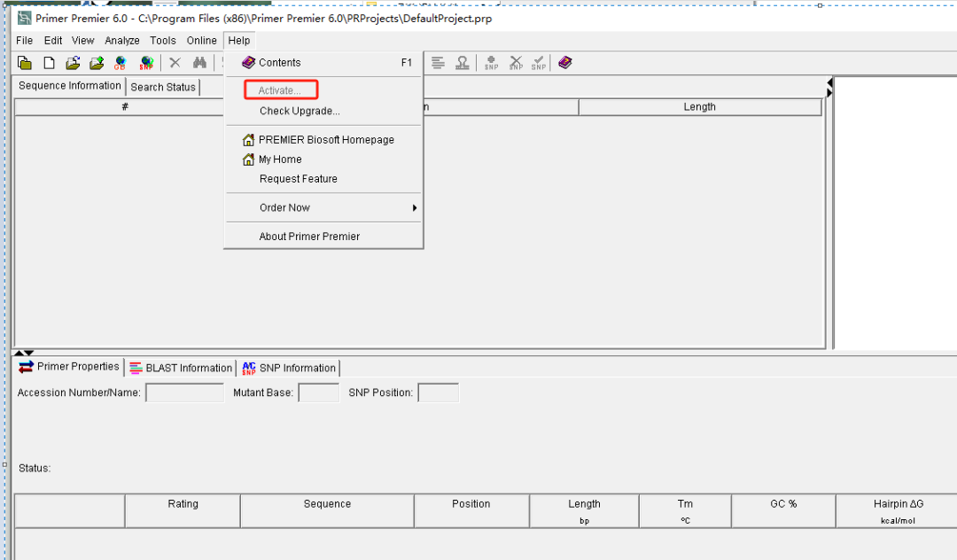Open the Tools menu
The image size is (957, 560).
163,40
